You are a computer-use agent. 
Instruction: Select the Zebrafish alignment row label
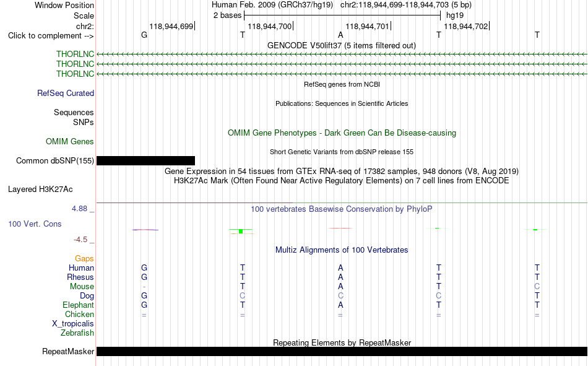[x=77, y=333]
